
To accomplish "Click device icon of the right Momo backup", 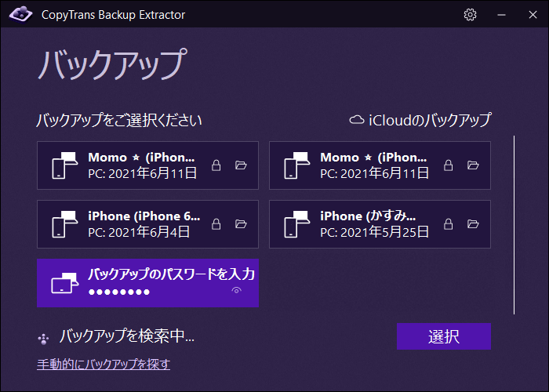I will pyautogui.click(x=297, y=165).
